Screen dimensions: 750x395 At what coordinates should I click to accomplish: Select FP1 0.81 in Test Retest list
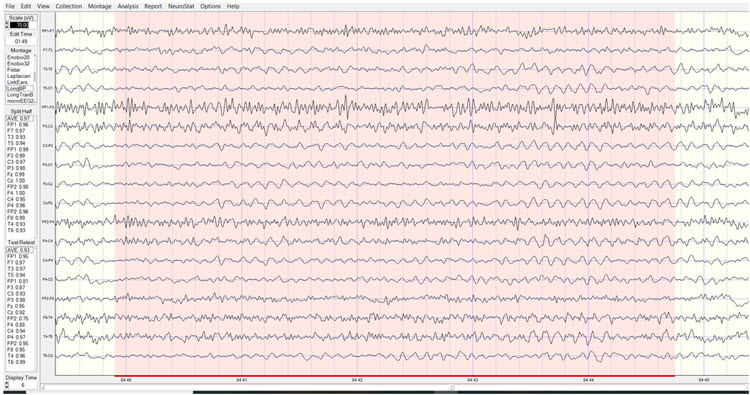click(x=18, y=281)
